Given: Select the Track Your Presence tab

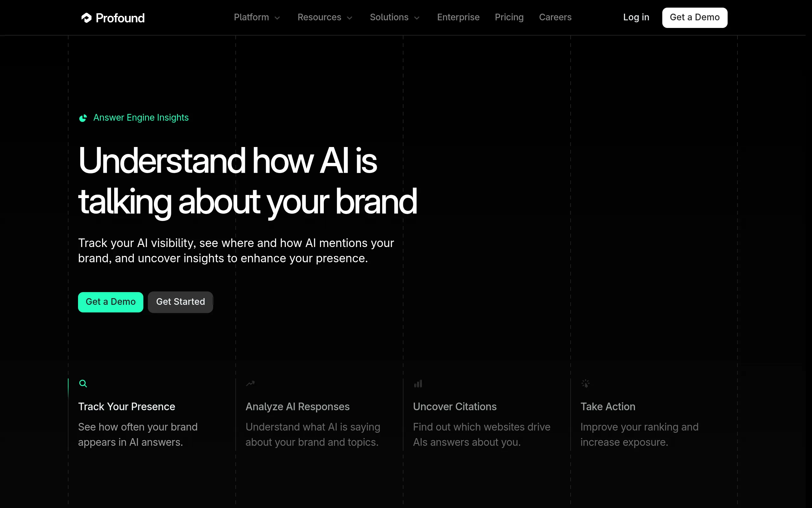Looking at the screenshot, I should click(127, 406).
